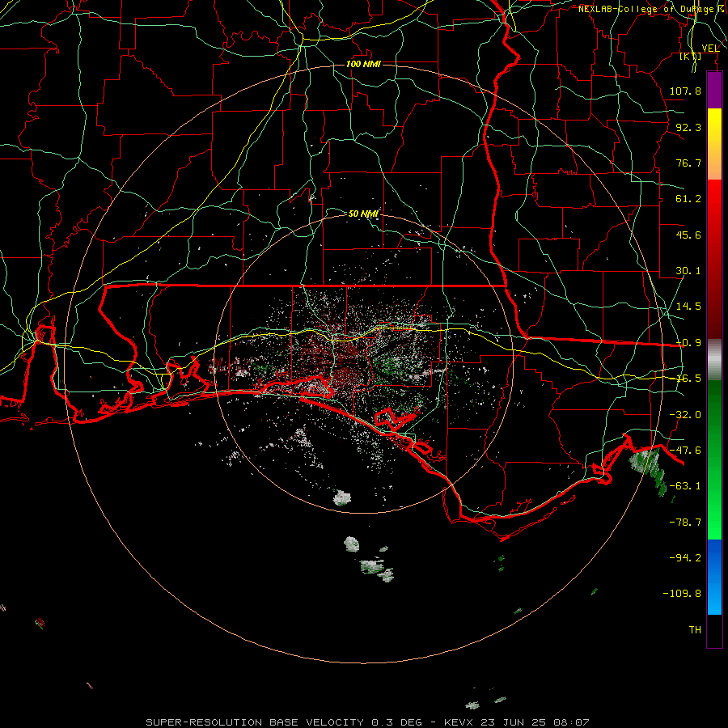Click the "SUPER-RESOLUTION BASE VELOCITY" caption text
Image resolution: width=728 pixels, height=728 pixels.
(255, 722)
